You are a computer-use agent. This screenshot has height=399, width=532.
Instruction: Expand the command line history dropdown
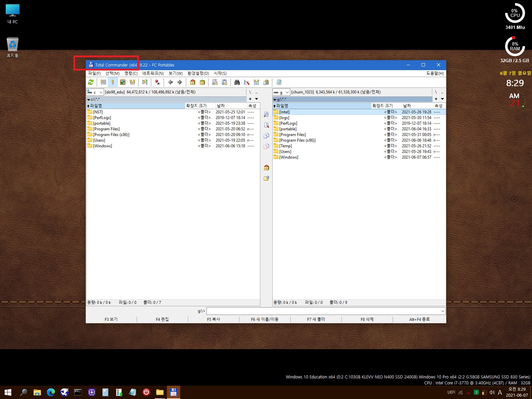tap(443, 311)
